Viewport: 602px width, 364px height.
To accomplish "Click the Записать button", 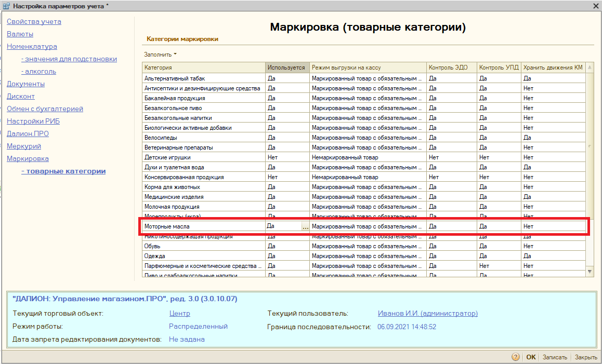I will click(x=555, y=357).
